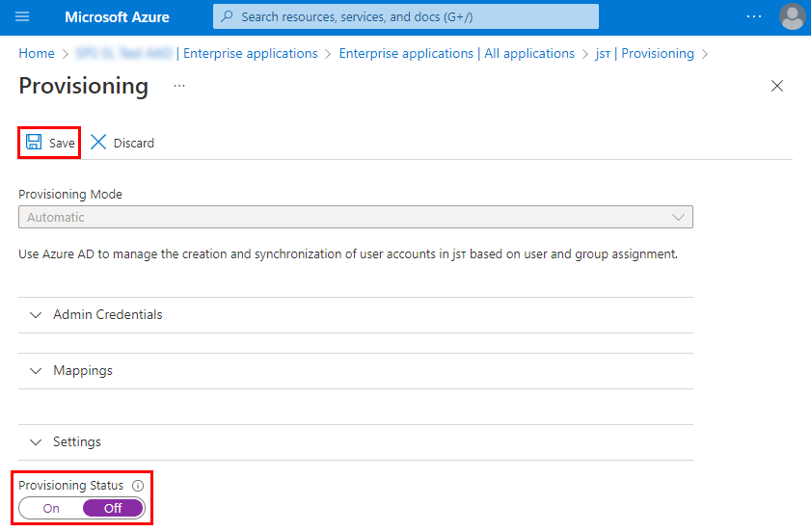Discard provisioning changes

click(x=122, y=143)
